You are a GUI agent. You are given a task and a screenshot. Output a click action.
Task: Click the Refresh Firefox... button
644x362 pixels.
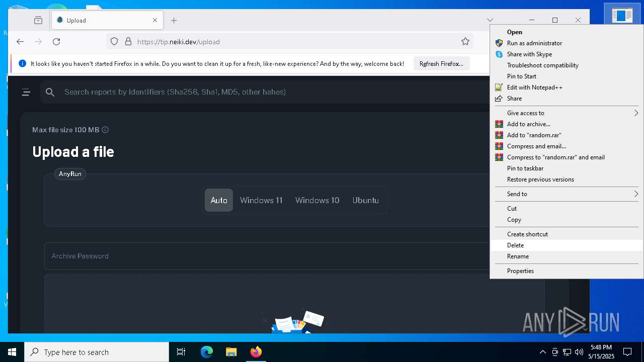click(x=442, y=64)
